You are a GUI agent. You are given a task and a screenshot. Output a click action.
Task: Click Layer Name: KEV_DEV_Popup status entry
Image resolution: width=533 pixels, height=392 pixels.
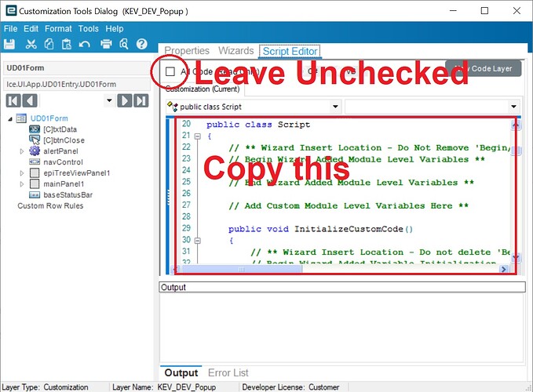pos(164,387)
